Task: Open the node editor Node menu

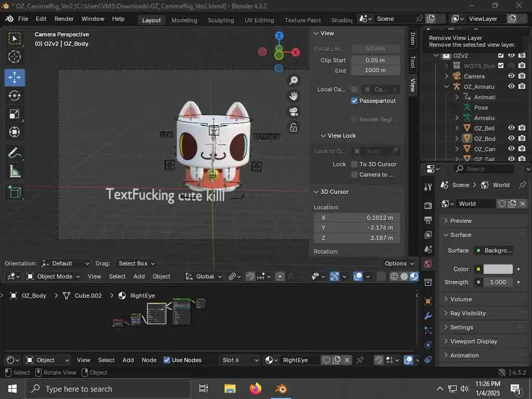Action: pos(149,360)
